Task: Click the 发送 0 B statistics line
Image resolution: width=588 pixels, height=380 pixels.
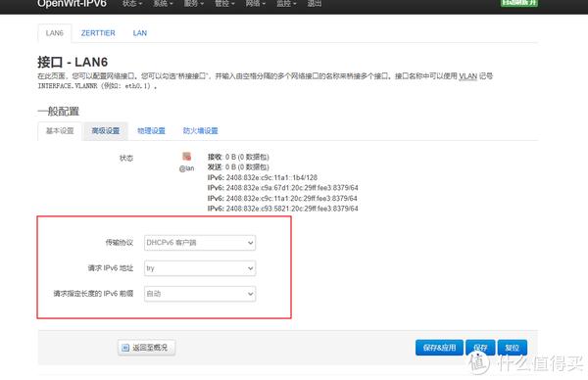Action: point(238,167)
